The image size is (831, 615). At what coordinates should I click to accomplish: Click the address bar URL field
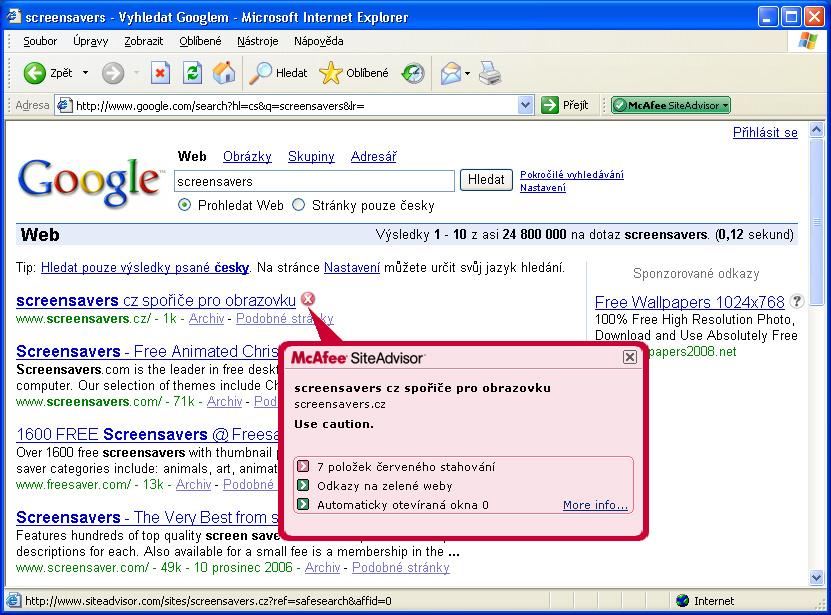[x=295, y=105]
